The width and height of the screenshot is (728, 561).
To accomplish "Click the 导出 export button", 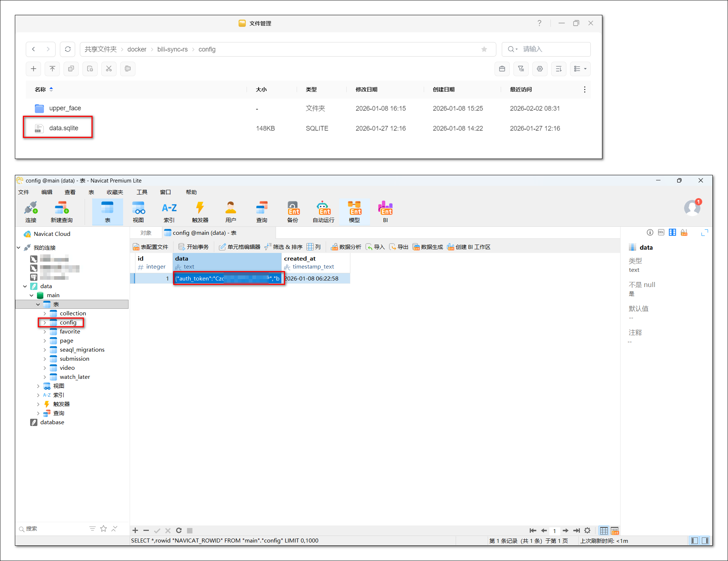I will tap(399, 247).
